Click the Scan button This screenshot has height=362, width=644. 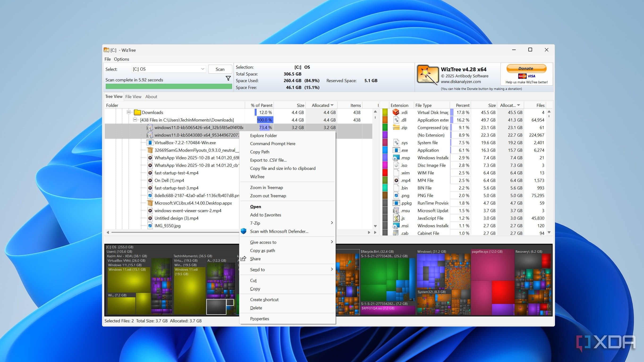click(x=220, y=69)
